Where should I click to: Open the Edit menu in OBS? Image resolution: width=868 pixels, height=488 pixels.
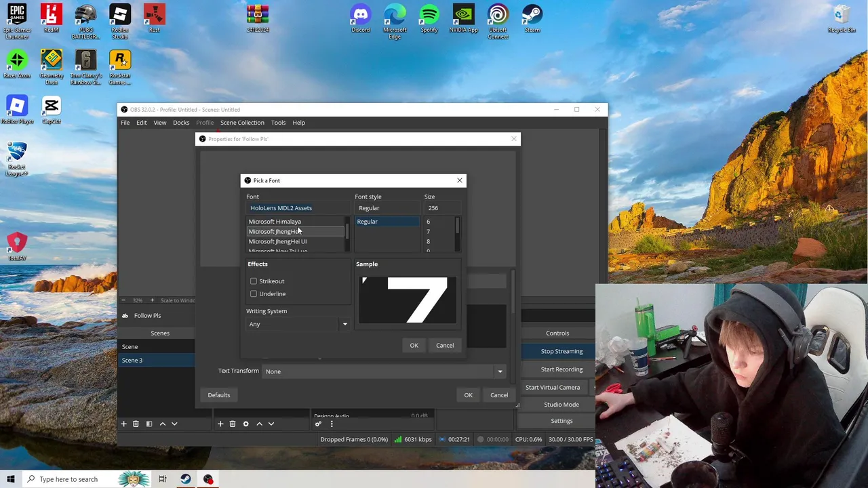(x=141, y=123)
